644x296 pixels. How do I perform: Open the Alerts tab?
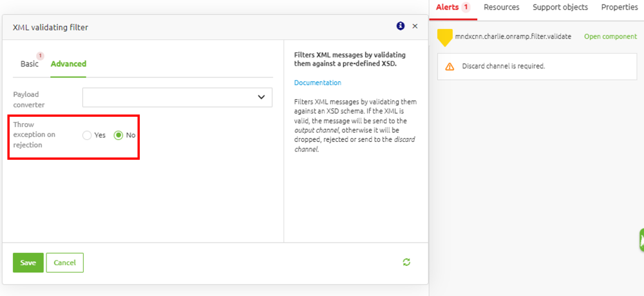pyautogui.click(x=453, y=8)
